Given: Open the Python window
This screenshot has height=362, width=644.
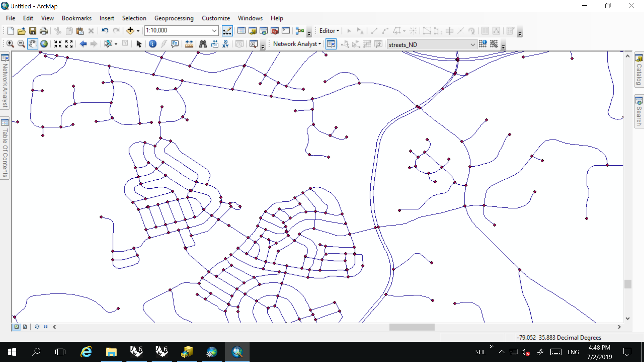Looking at the screenshot, I should pos(286,31).
